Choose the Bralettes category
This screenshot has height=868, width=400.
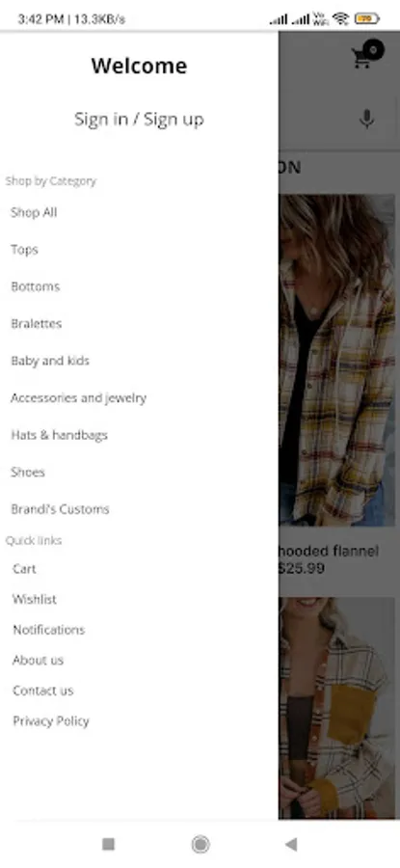37,324
